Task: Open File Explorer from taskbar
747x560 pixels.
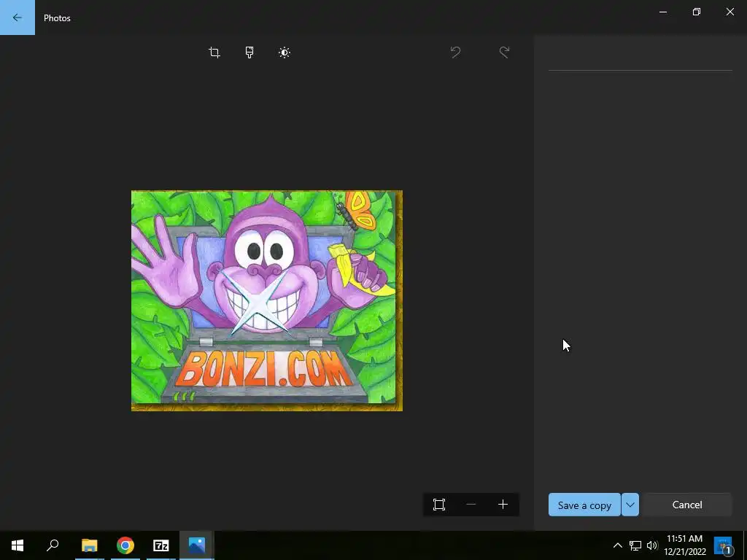Action: pyautogui.click(x=89, y=545)
